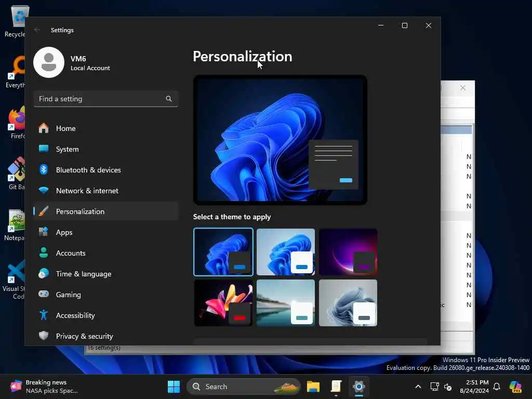Image resolution: width=532 pixels, height=399 pixels.
Task: Apply the light blue bloom theme
Action: 286,252
